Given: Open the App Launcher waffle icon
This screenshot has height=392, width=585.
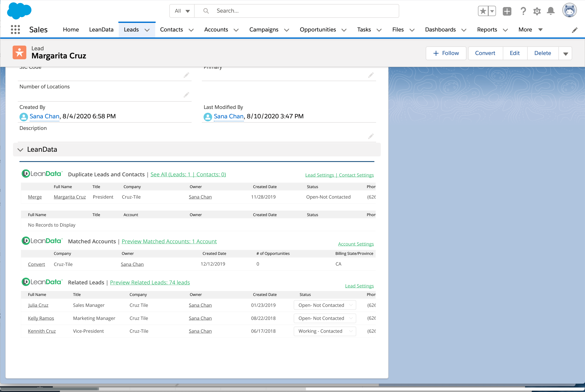Looking at the screenshot, I should coord(15,29).
